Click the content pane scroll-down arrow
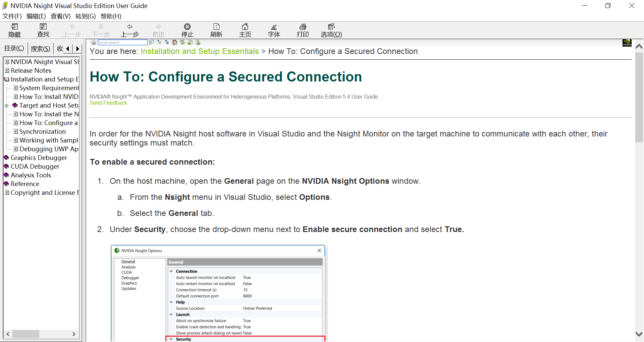Screen dimensions: 644x342 click(x=639, y=334)
